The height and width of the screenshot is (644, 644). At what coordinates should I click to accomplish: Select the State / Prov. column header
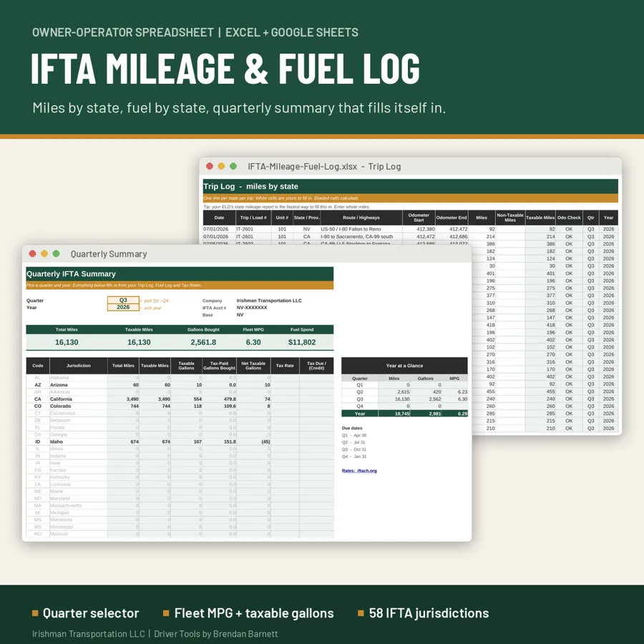pyautogui.click(x=307, y=218)
